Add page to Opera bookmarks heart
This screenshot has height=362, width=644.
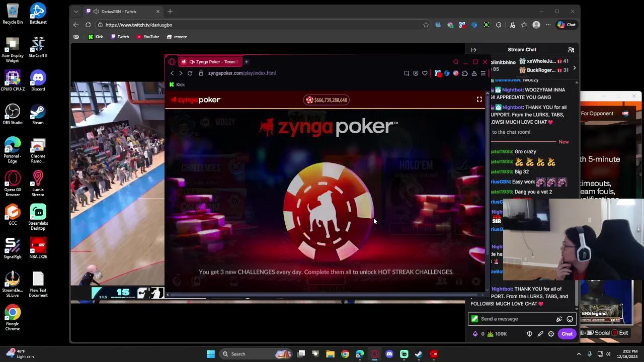(425, 73)
